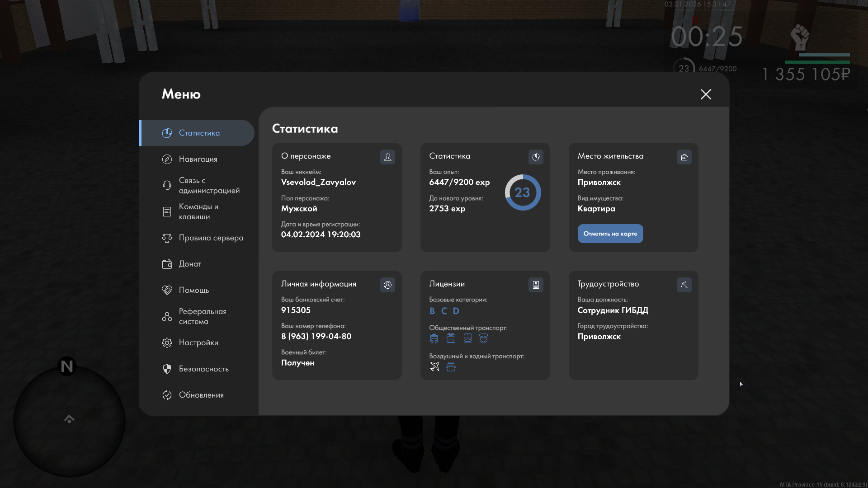Open the Навигация menu section
868x488 pixels.
(x=198, y=159)
